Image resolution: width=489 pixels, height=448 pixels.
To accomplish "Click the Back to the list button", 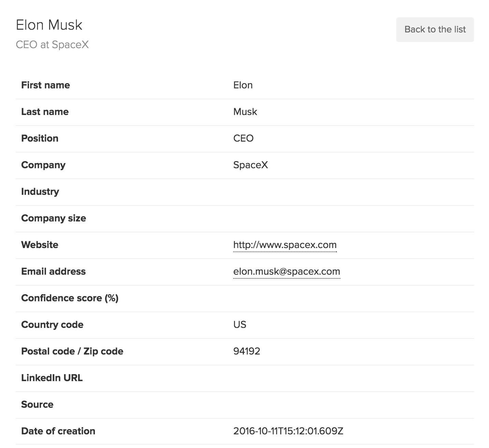I will pos(435,30).
